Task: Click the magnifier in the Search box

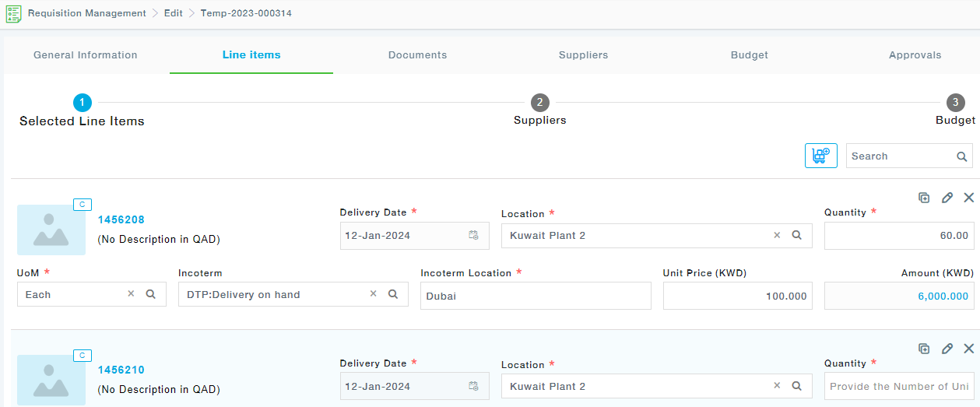Action: 962,156
